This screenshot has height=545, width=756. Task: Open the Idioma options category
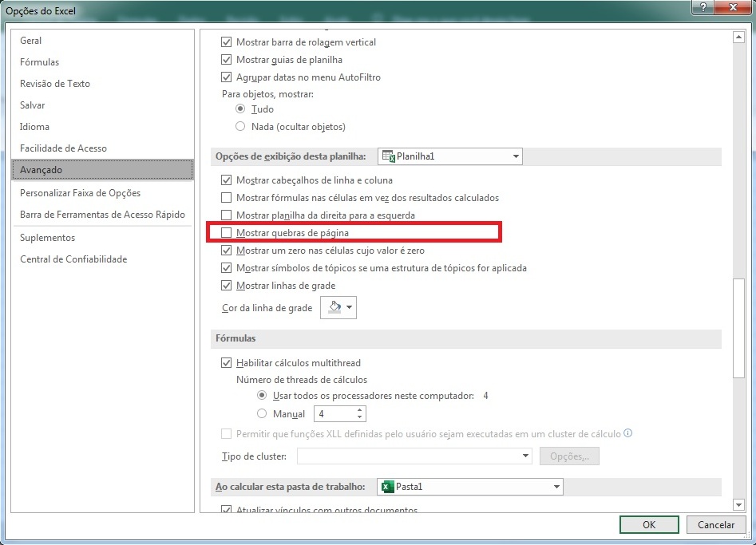tap(102, 127)
